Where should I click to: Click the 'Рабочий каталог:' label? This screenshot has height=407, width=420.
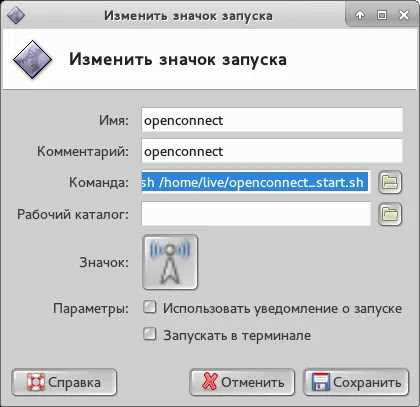coord(73,214)
